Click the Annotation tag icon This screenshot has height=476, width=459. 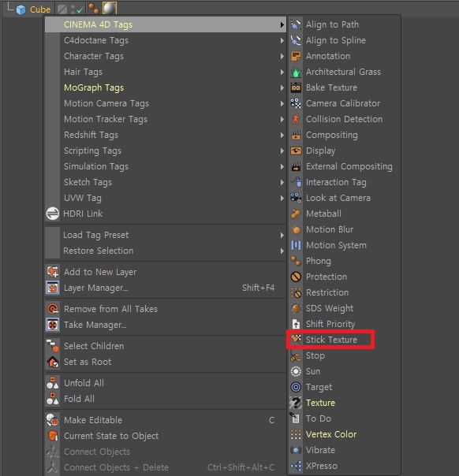[296, 56]
